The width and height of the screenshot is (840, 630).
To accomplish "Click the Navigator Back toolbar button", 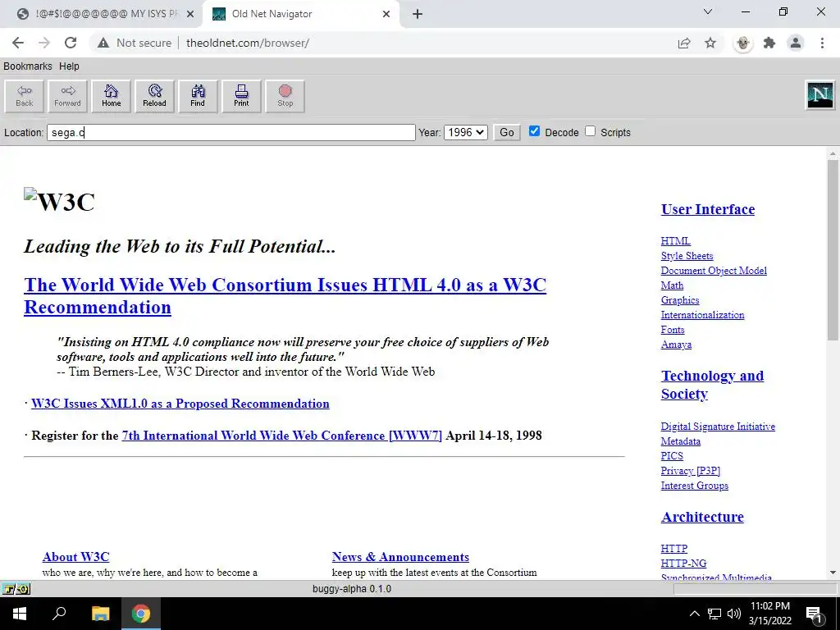I will pyautogui.click(x=24, y=97).
